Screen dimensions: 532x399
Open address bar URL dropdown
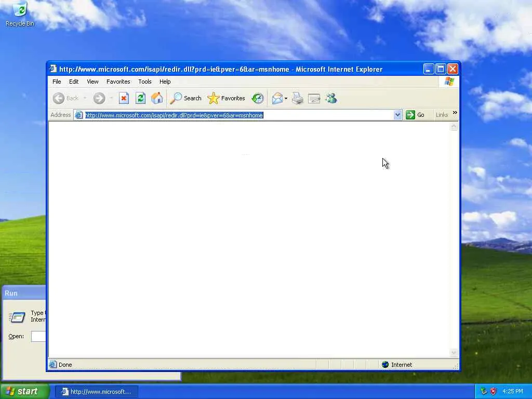click(x=397, y=115)
